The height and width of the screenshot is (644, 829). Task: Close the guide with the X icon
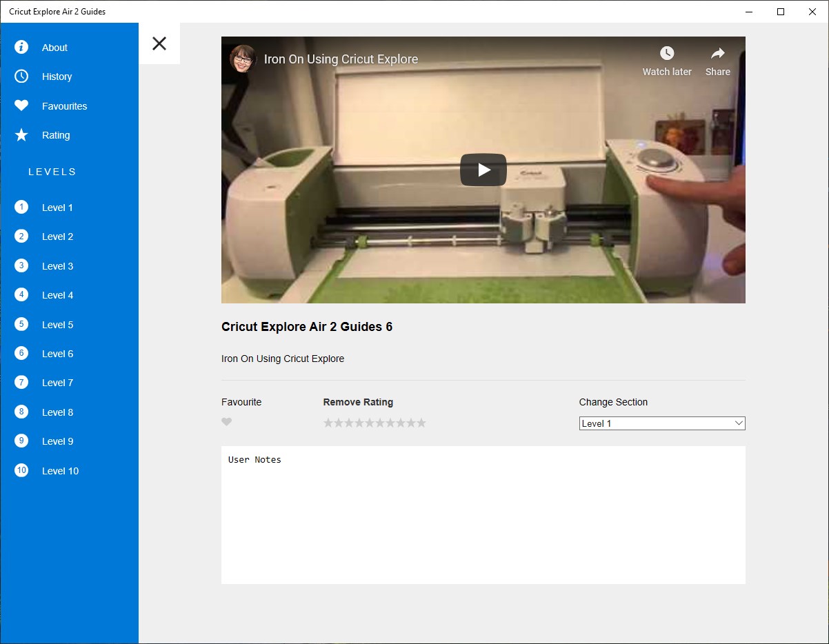point(159,43)
